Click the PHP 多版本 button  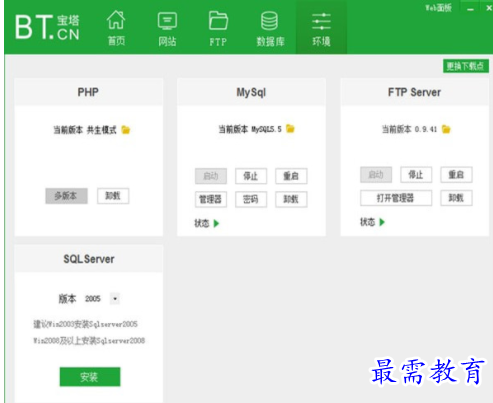pos(66,196)
